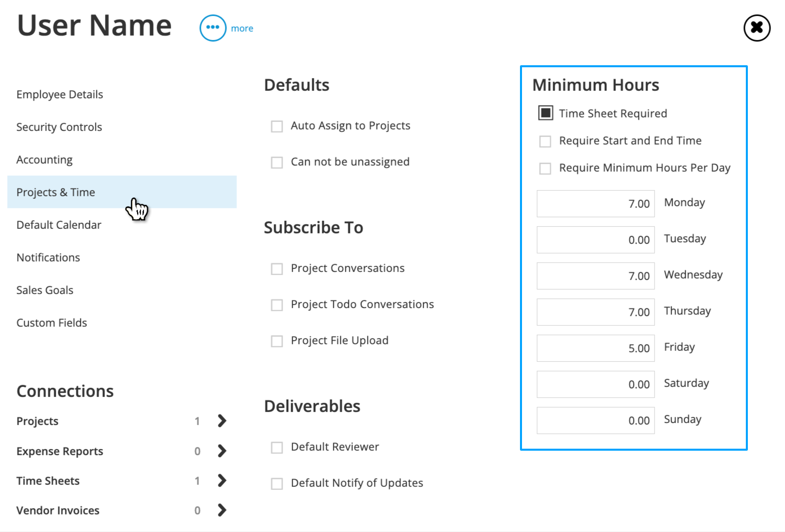
Task: Open the Time Sheets connections arrow
Action: coord(222,480)
